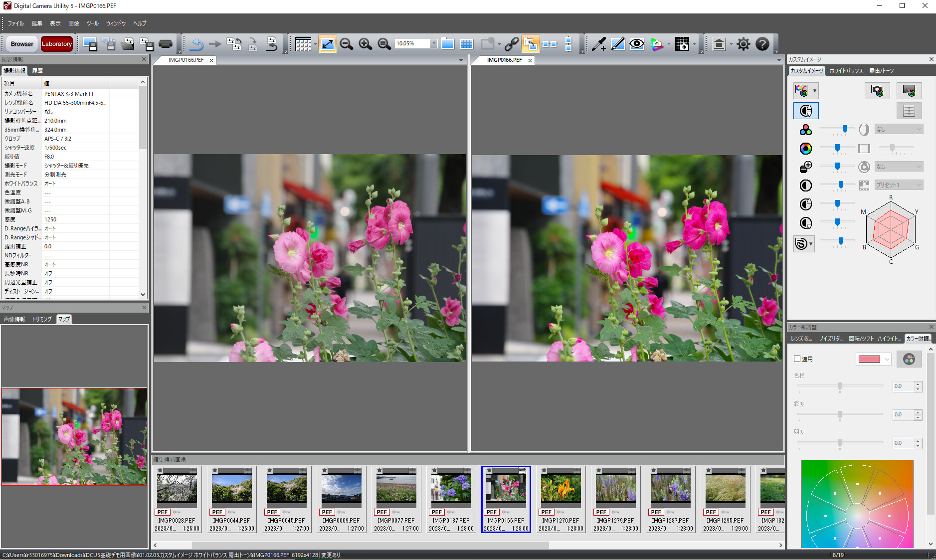Click the thumbnail grid view icon
The image size is (936, 560).
(304, 44)
